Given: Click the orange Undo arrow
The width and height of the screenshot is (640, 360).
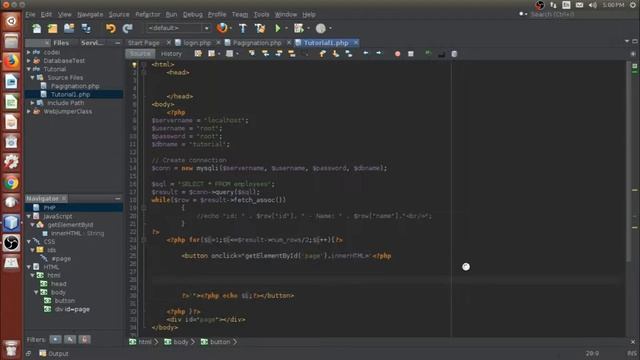Looking at the screenshot, I should point(111,28).
